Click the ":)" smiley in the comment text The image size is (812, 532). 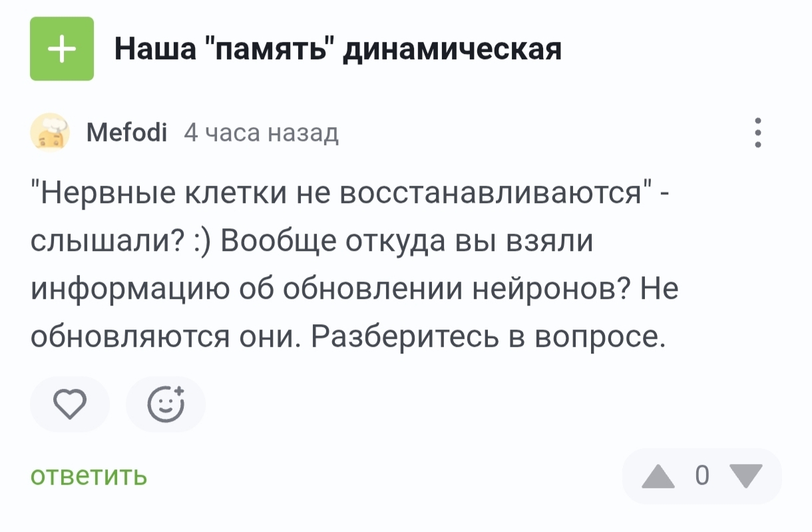[x=202, y=242]
